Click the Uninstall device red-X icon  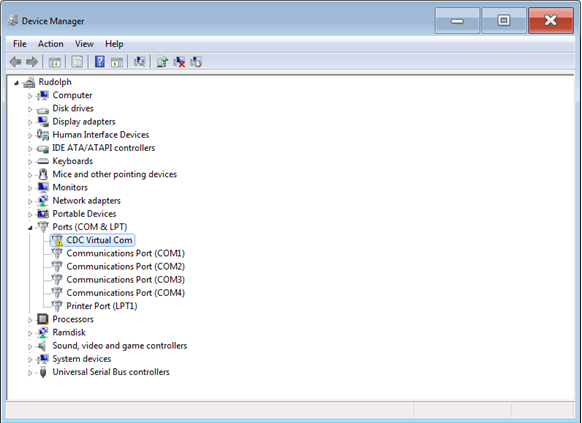point(179,62)
